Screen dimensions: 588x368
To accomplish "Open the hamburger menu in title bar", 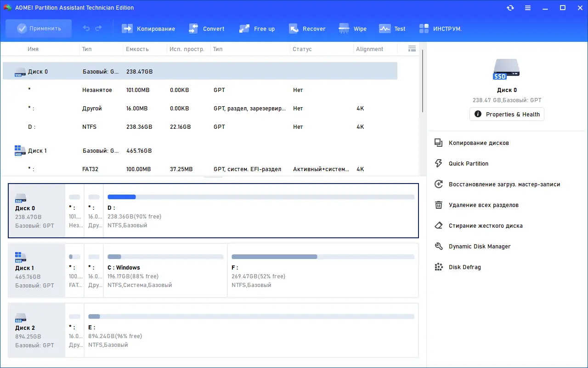I will point(528,8).
